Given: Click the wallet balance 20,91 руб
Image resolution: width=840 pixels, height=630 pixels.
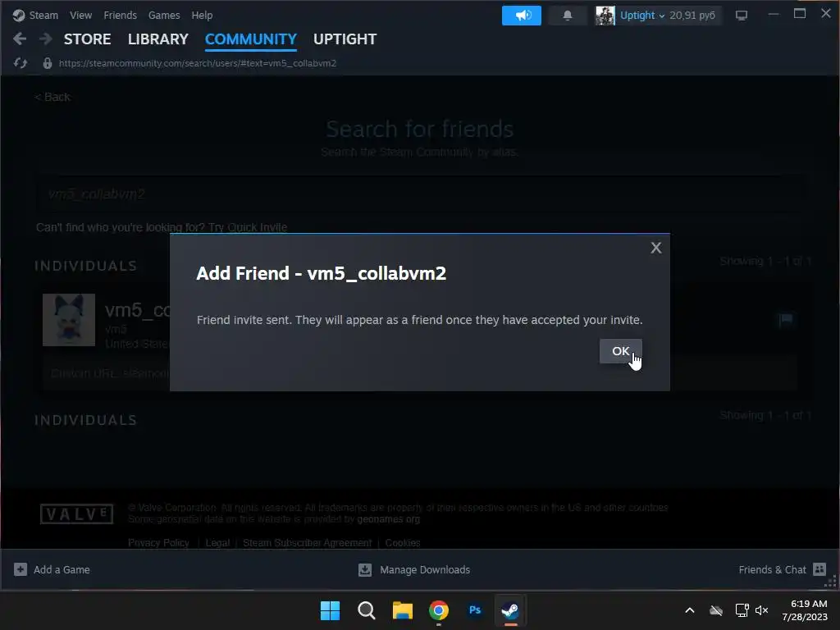Looking at the screenshot, I should click(692, 15).
